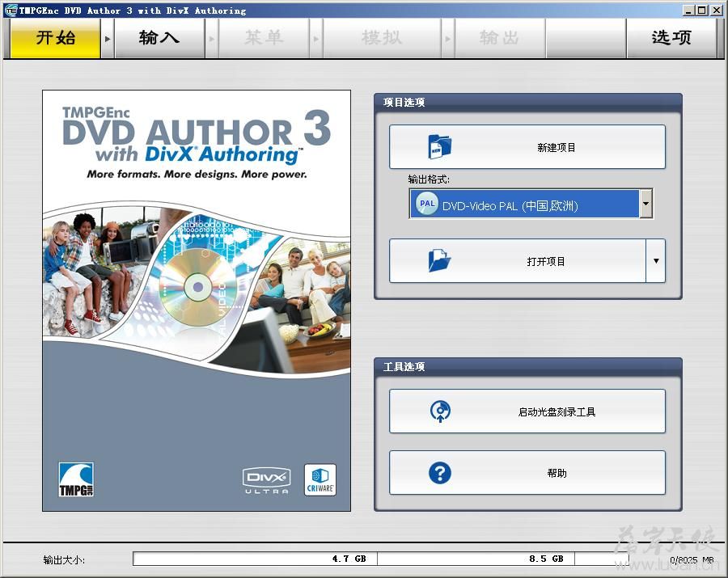The width and height of the screenshot is (728, 578).
Task: Expand recent projects arrow beside 打开项目
Action: [x=655, y=260]
